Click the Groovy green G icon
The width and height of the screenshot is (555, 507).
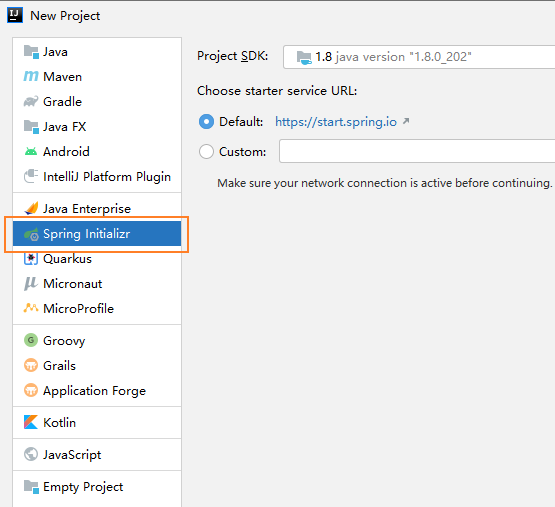[x=31, y=340]
